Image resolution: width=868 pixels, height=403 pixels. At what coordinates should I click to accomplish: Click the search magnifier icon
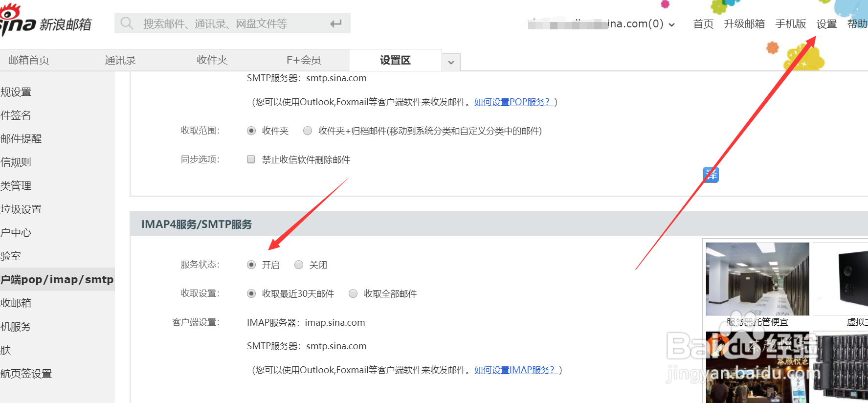(127, 23)
